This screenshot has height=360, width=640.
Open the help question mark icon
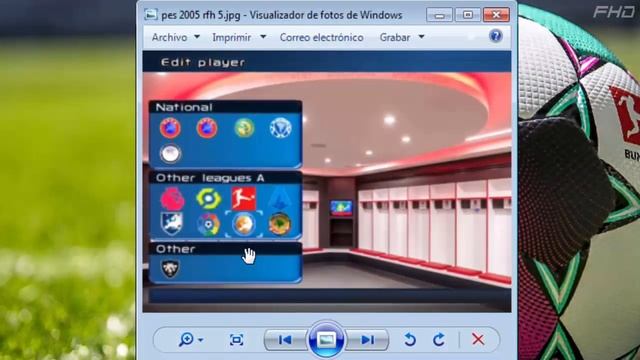496,36
